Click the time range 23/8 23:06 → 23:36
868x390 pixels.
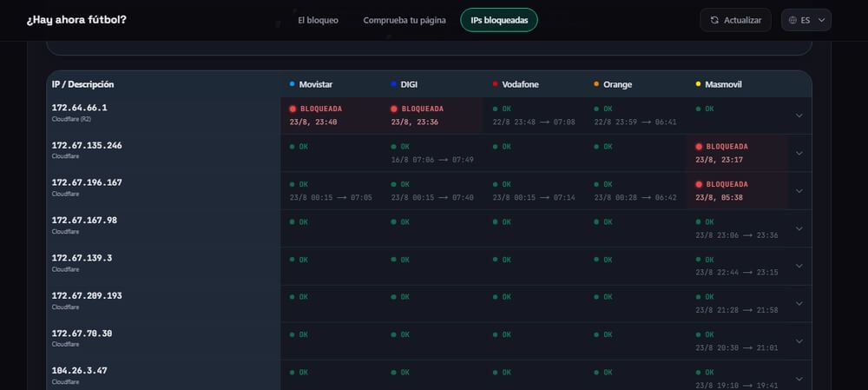tap(737, 235)
